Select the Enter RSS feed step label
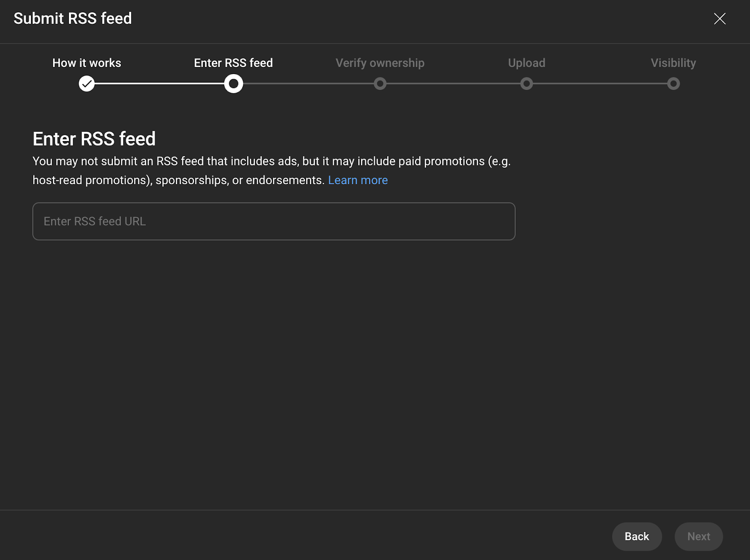The width and height of the screenshot is (750, 560). click(233, 63)
